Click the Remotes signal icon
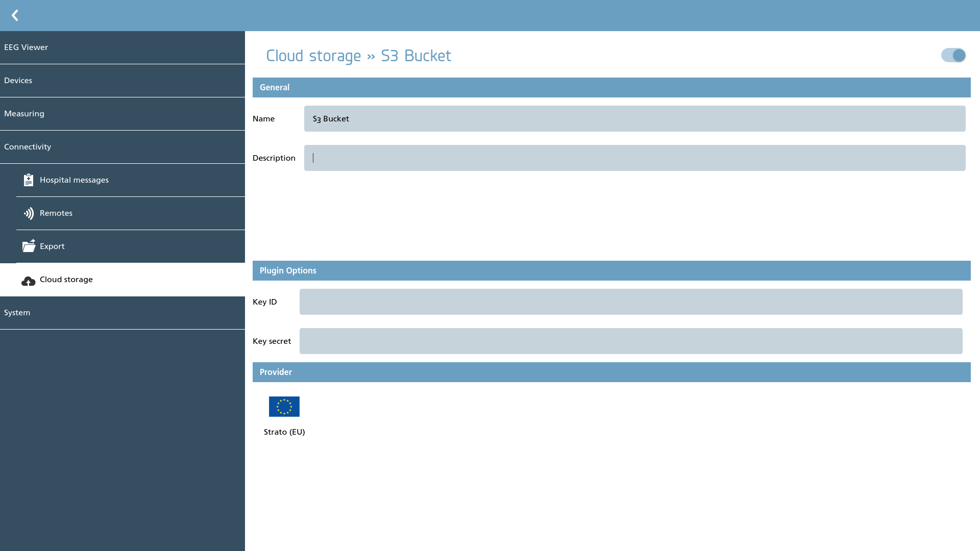This screenshot has height=551, width=980. coord(29,213)
